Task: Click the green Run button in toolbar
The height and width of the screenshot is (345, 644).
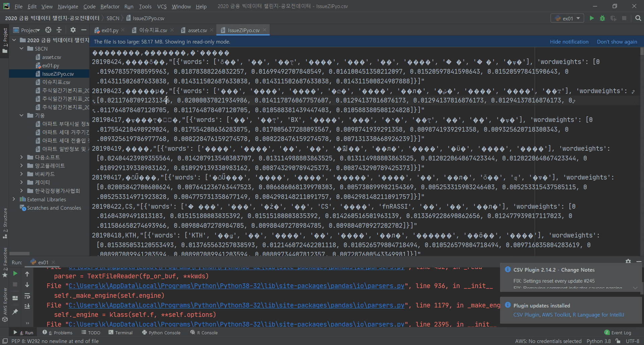Action: (x=592, y=18)
